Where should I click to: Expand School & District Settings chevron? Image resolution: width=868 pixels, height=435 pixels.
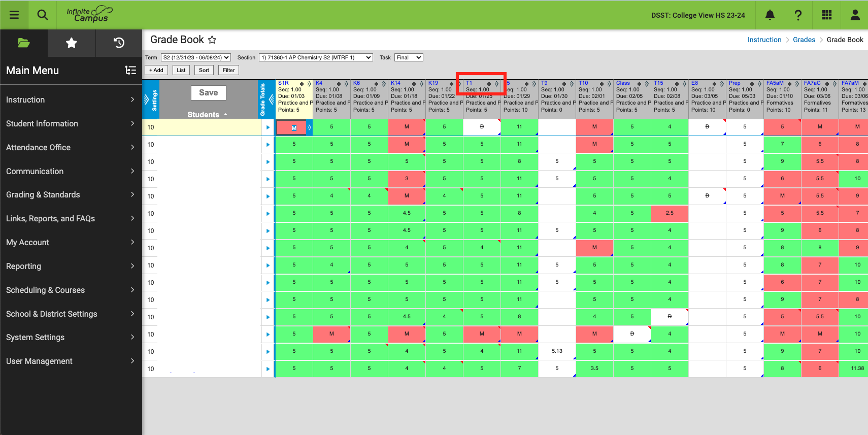(132, 314)
